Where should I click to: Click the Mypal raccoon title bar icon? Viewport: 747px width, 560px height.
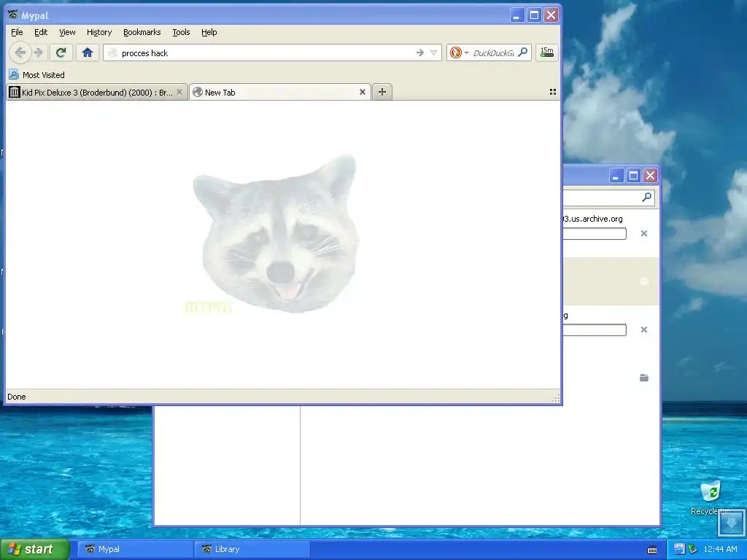13,15
